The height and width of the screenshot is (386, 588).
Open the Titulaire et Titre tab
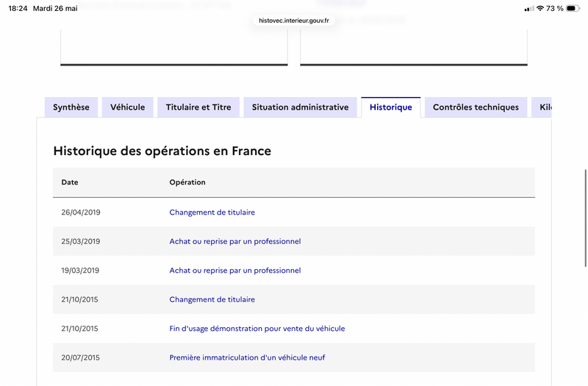[x=198, y=107]
